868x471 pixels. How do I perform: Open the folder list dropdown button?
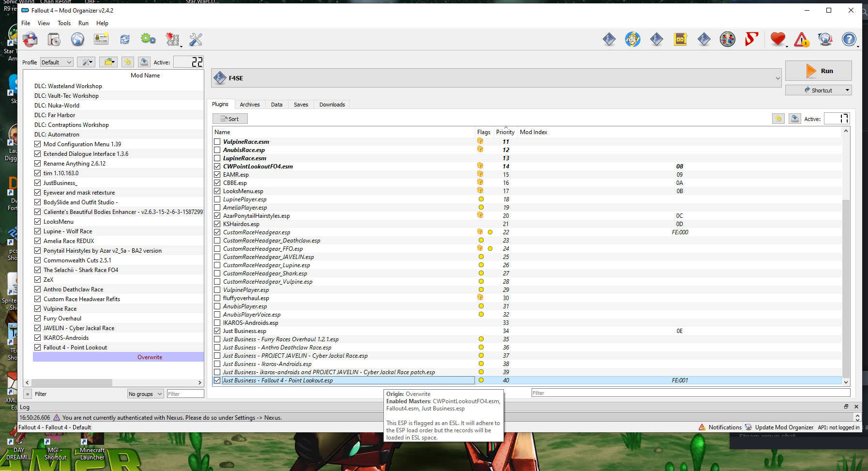coord(109,62)
